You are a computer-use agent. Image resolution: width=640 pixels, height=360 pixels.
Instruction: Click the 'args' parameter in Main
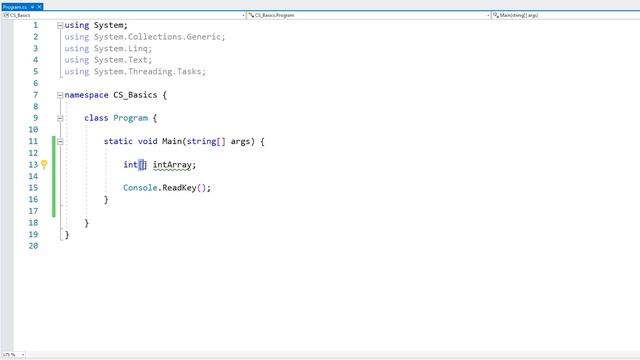240,142
